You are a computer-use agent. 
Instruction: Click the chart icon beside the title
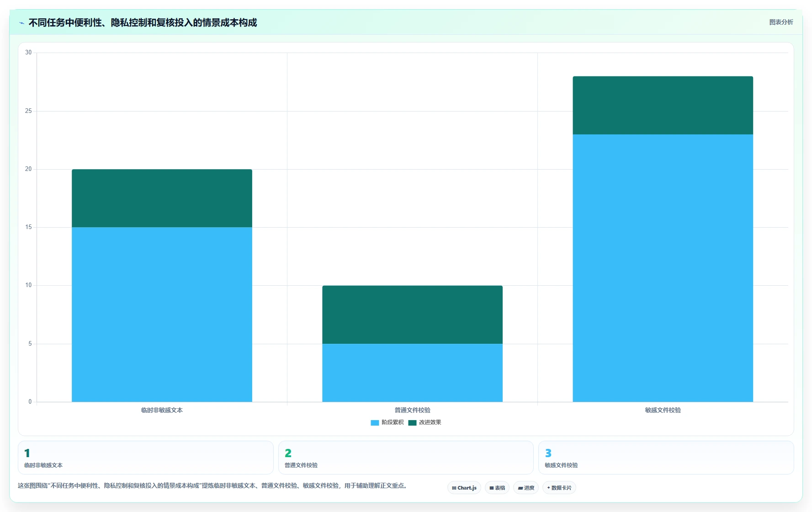21,23
